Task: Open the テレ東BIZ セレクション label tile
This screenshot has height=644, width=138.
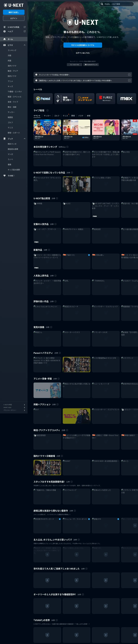Action: (105, 99)
